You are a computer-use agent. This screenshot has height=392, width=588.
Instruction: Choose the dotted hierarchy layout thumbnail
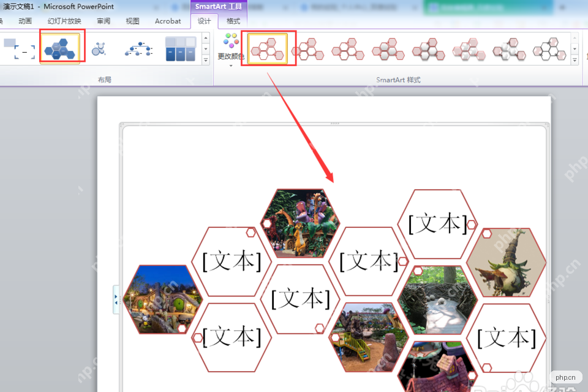coord(139,49)
